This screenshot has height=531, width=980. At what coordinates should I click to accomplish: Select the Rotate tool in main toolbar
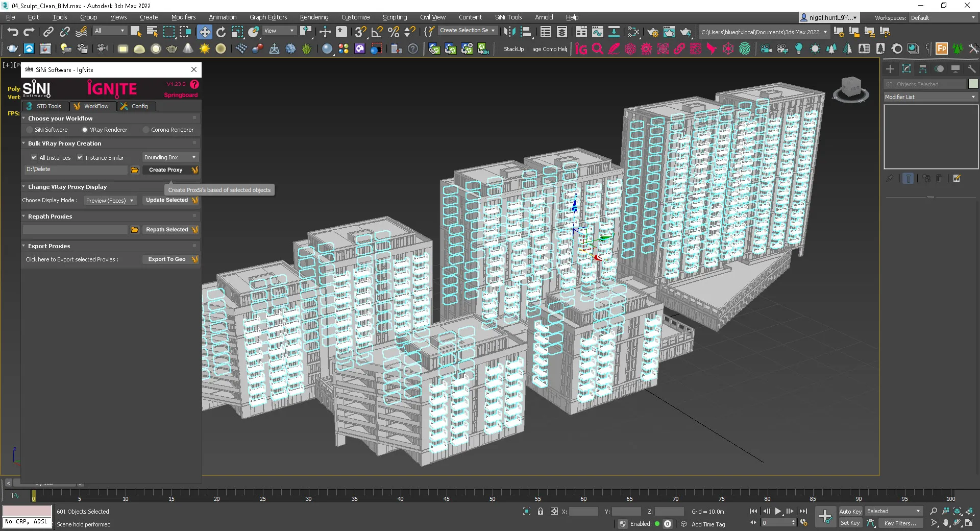(x=221, y=32)
